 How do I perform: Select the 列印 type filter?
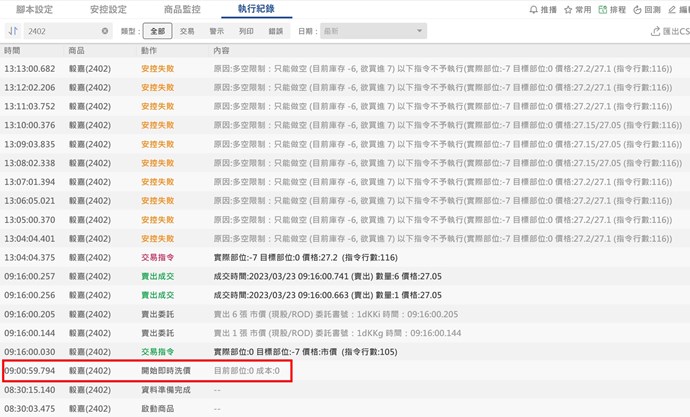point(246,31)
